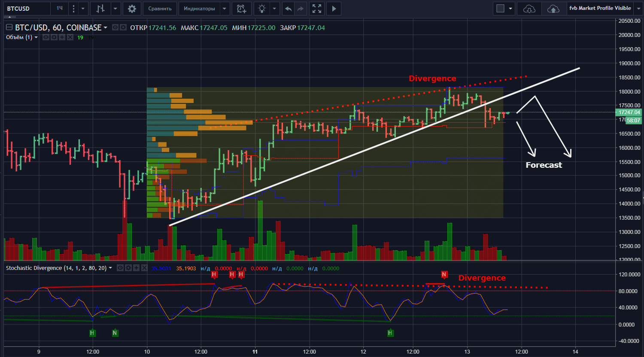Viewport: 644px width, 357px height.
Task: Hide the Объём volume indicator
Action: tap(46, 37)
